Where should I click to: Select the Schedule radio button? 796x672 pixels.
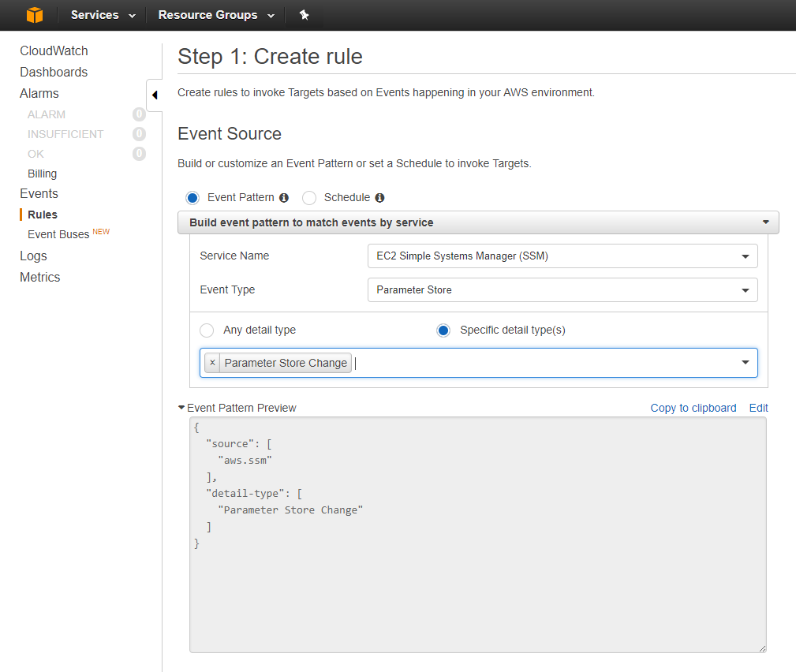click(309, 198)
